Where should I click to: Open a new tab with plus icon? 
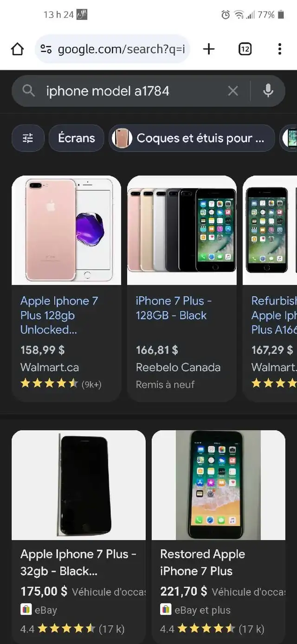[209, 49]
